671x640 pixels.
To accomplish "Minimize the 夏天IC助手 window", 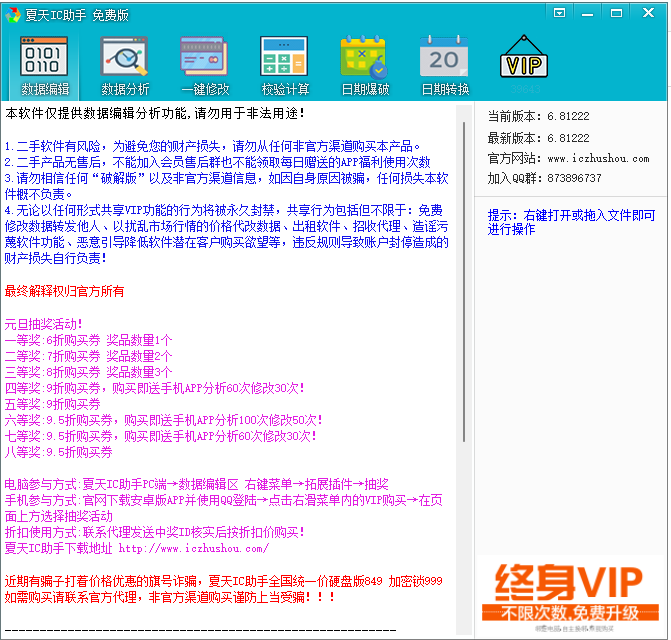I will tap(587, 13).
